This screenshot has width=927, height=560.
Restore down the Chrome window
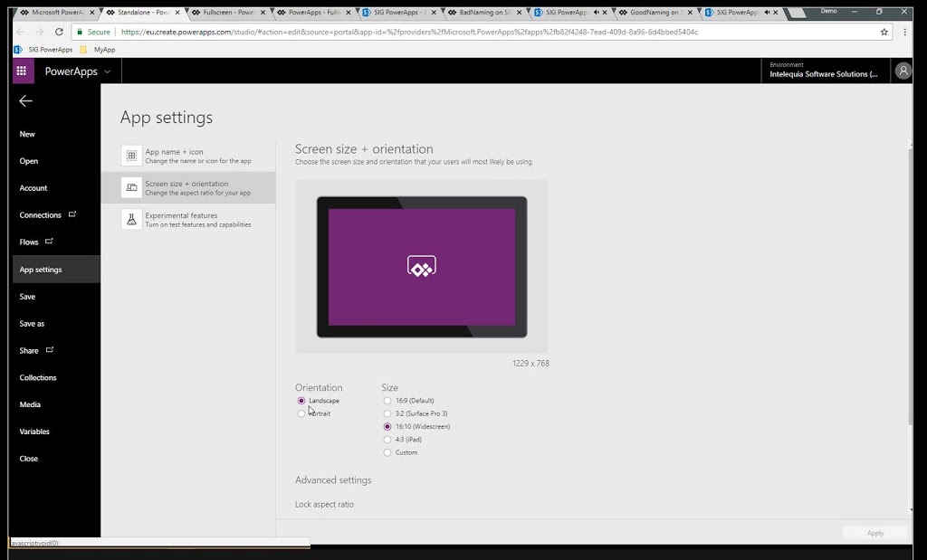(x=879, y=12)
